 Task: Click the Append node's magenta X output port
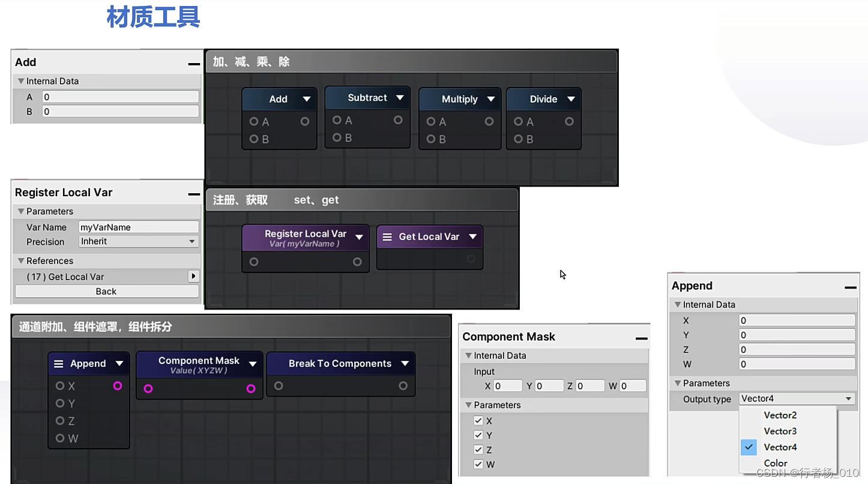[118, 386]
